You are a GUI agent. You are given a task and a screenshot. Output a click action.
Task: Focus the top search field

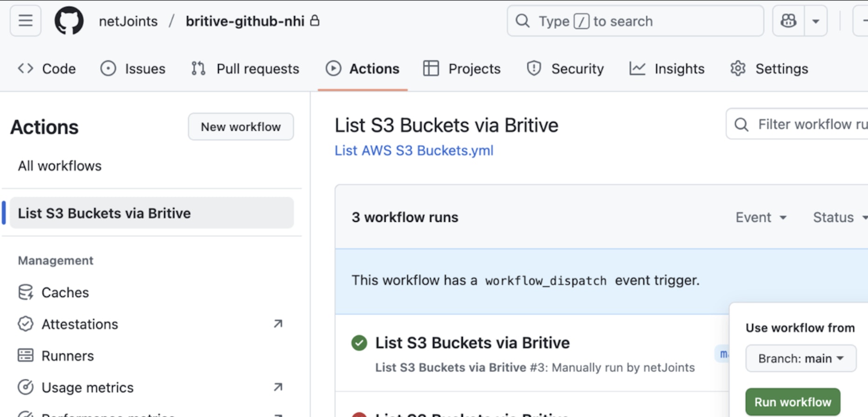pos(636,21)
